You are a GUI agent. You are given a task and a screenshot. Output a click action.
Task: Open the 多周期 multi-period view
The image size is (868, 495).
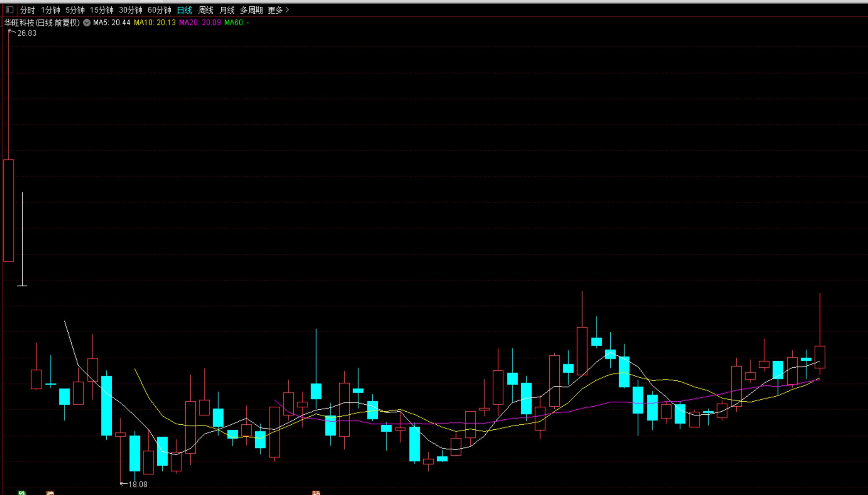click(x=251, y=10)
